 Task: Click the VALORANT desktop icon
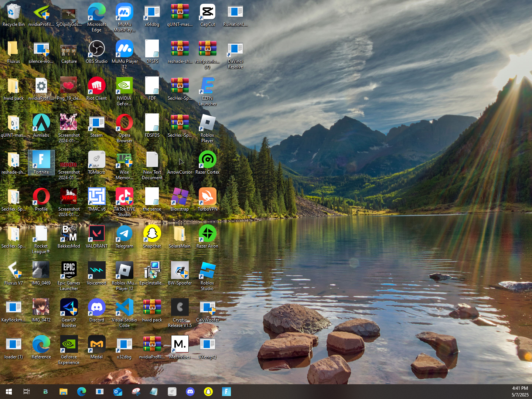[x=96, y=237]
